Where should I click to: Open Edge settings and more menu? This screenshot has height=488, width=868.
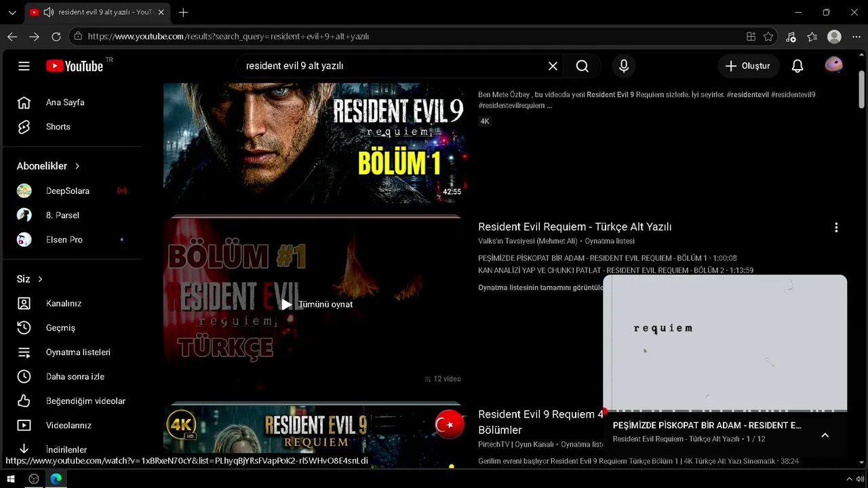(x=856, y=37)
